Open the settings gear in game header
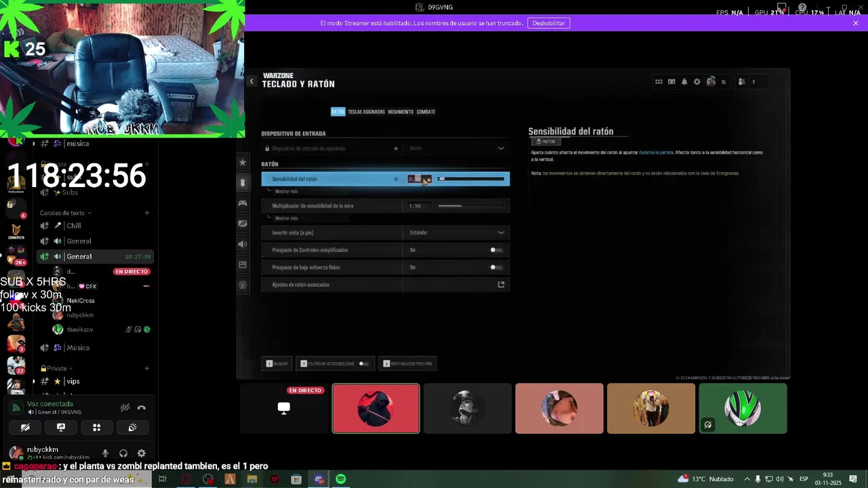 pyautogui.click(x=697, y=82)
